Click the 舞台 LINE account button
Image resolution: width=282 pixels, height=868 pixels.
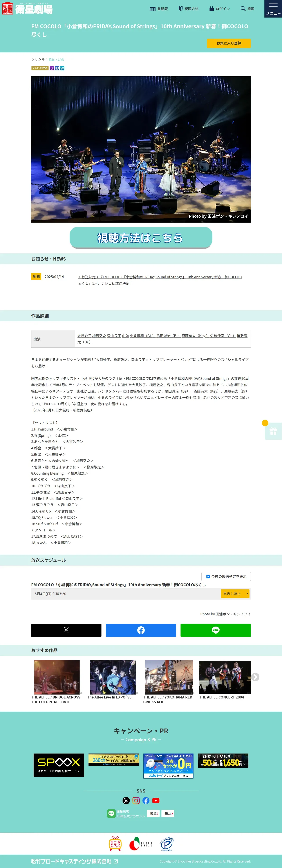pyautogui.click(x=168, y=814)
